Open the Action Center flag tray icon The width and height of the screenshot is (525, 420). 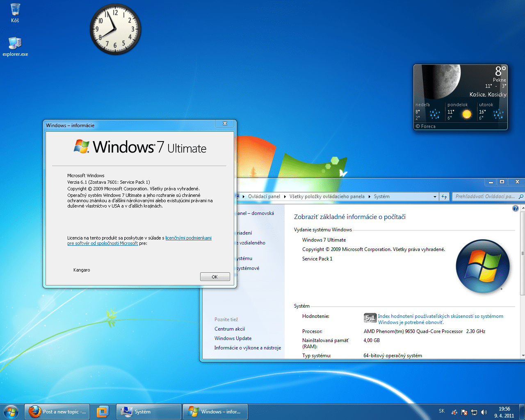click(x=464, y=411)
